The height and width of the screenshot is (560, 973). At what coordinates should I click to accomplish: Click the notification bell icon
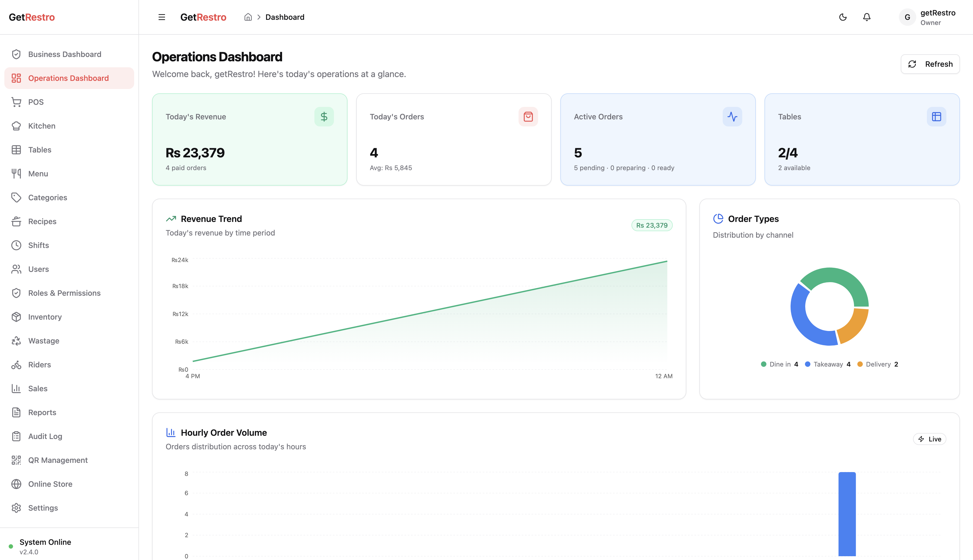pyautogui.click(x=866, y=17)
